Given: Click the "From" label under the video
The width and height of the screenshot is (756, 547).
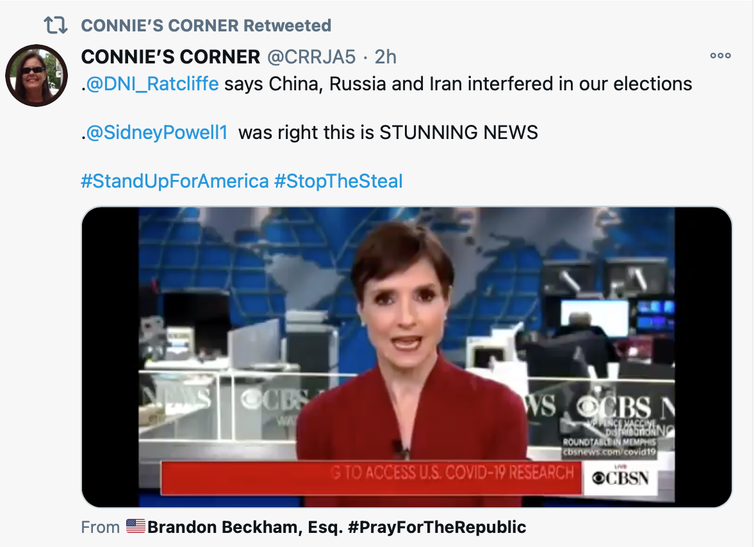Looking at the screenshot, I should click(x=100, y=527).
